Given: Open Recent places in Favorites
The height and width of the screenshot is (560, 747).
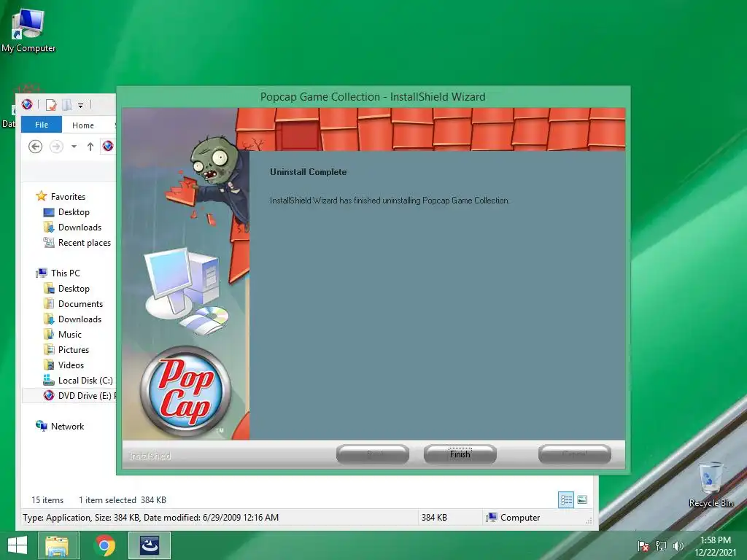Looking at the screenshot, I should point(85,242).
